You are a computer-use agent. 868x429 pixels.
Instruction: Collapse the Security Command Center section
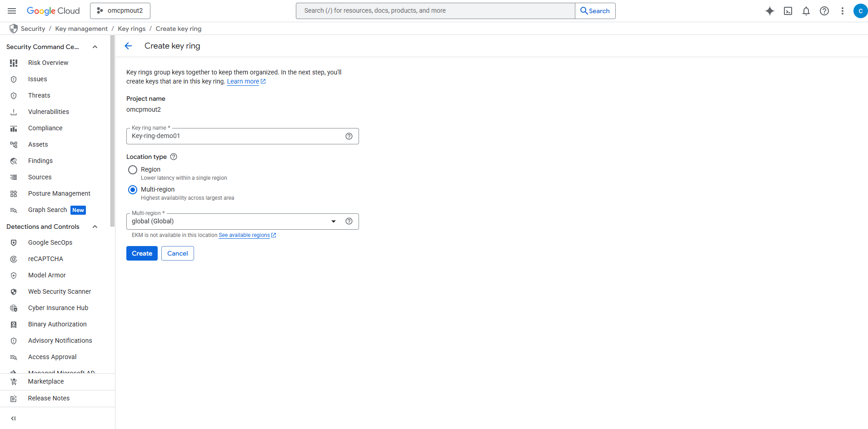click(95, 46)
